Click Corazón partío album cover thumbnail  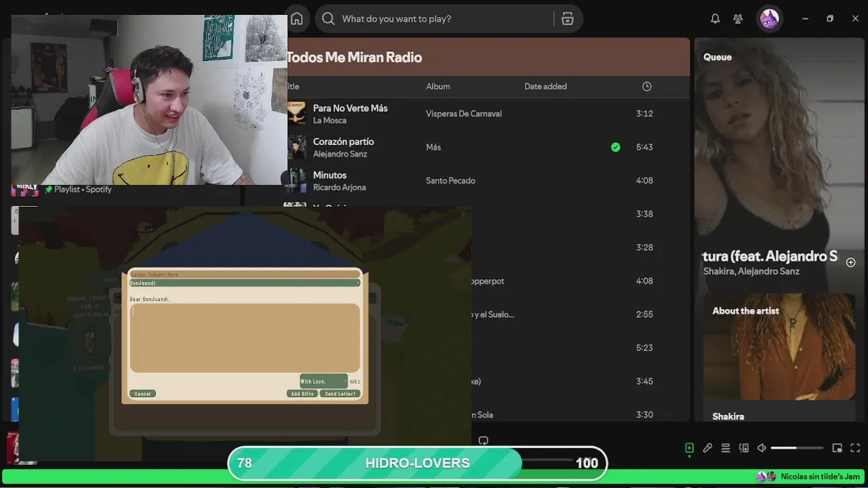click(x=296, y=147)
